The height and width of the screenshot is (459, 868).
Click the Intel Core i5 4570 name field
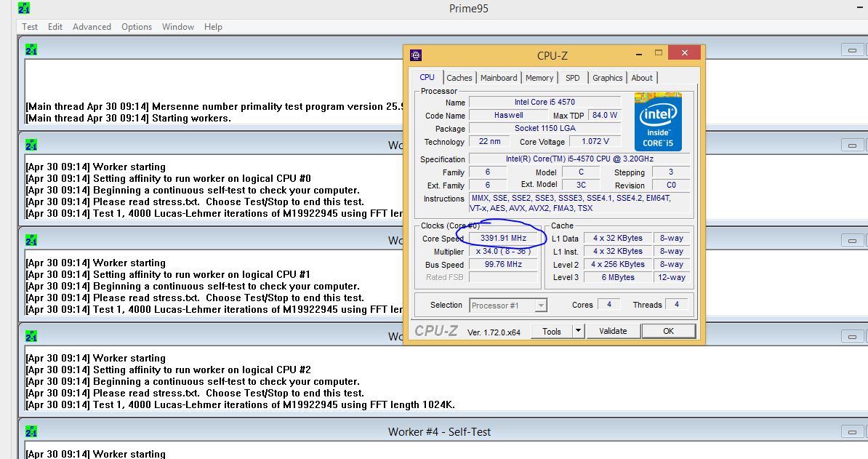pos(544,102)
